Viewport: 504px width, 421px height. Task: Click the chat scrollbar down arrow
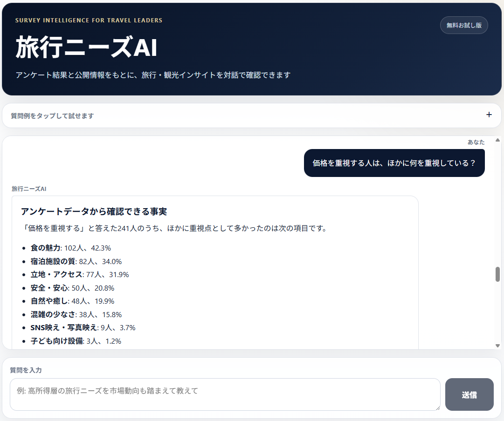pyautogui.click(x=497, y=346)
